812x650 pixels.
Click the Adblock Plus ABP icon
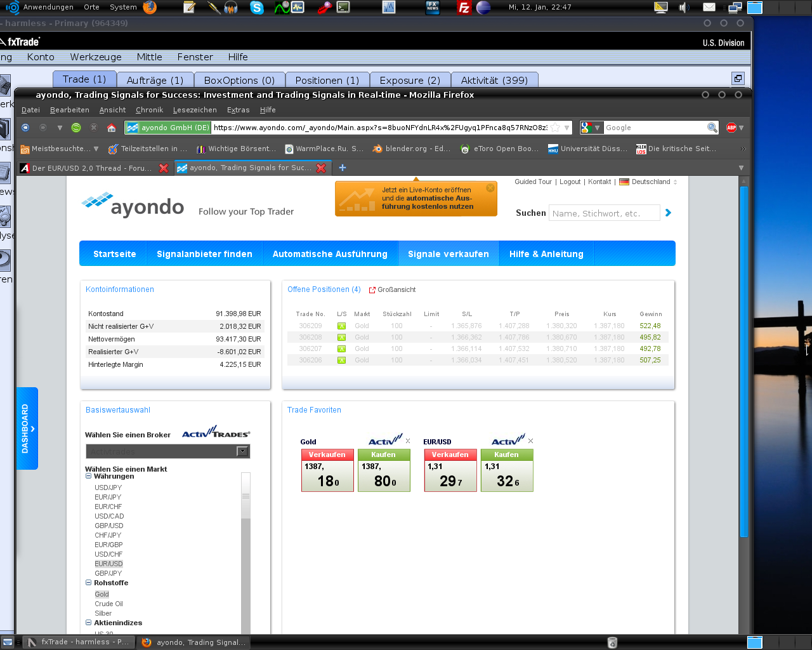[731, 128]
